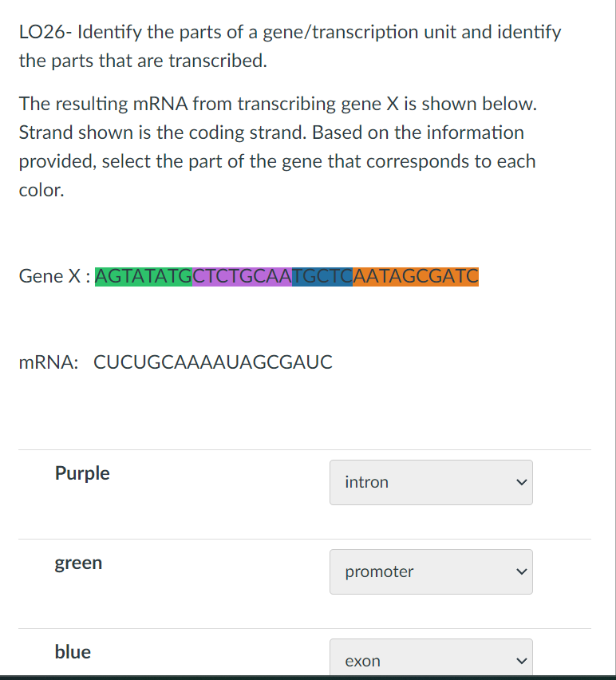Click the Purple row label
The height and width of the screenshot is (680, 616).
[82, 473]
